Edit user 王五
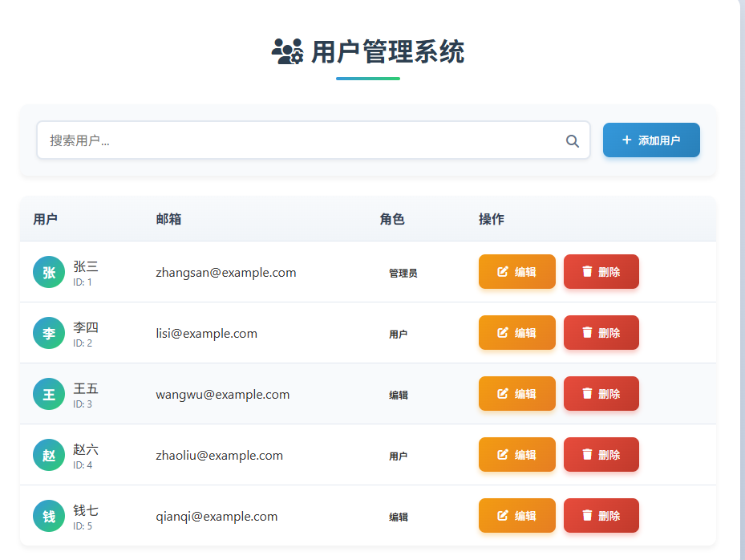 click(517, 394)
